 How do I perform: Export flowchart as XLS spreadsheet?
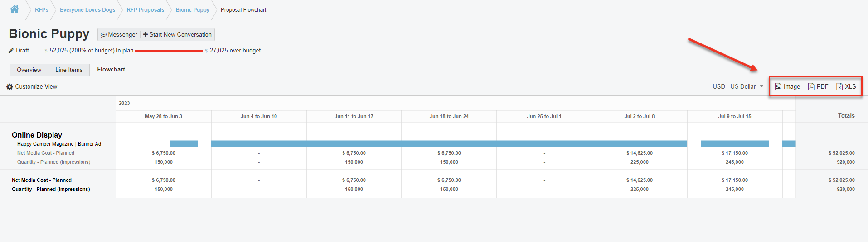point(846,86)
